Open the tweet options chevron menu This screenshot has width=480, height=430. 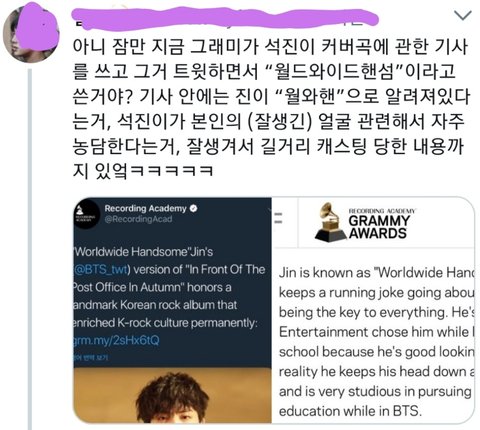coord(463,15)
